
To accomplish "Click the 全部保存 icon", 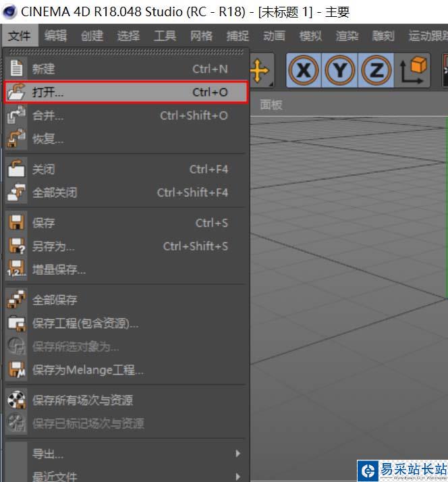I will pyautogui.click(x=16, y=300).
